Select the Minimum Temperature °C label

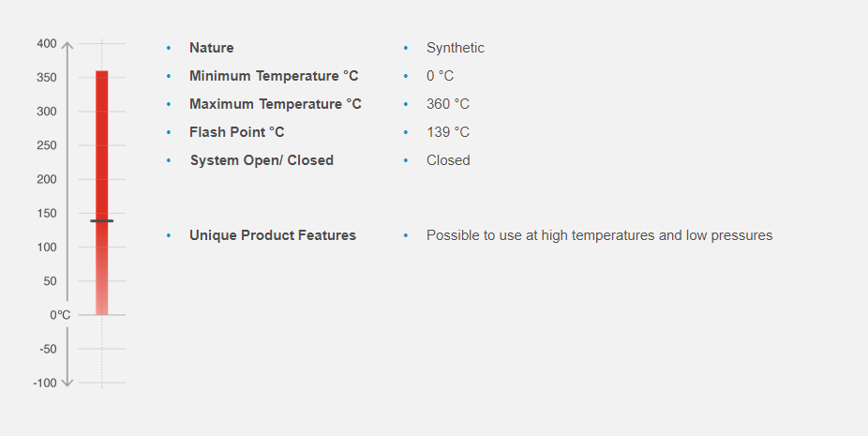[274, 76]
